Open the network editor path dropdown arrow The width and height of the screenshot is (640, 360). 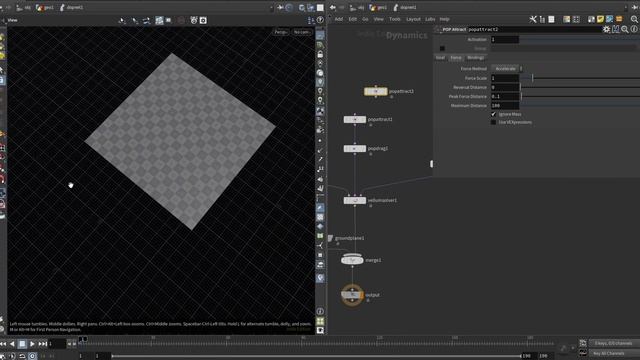pos(626,7)
